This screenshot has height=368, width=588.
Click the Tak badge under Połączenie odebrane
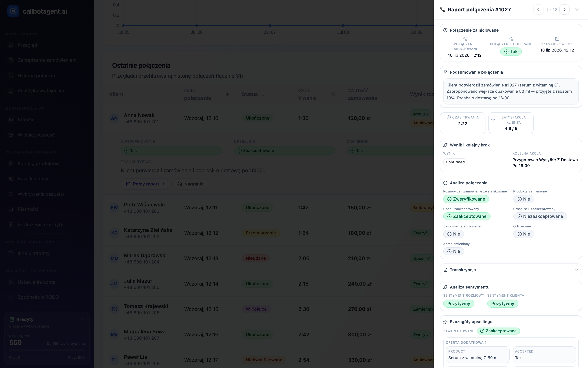pos(511,52)
